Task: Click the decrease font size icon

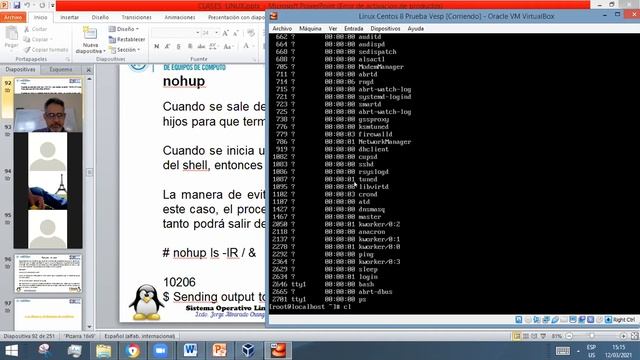Action: 236,33
